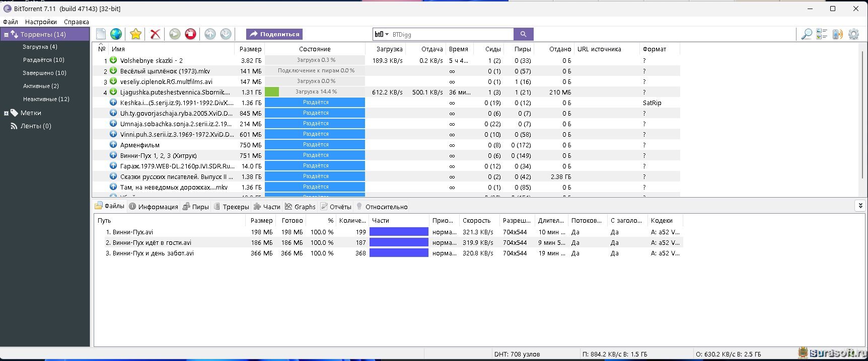Switch to the Трекеры tab
The width and height of the screenshot is (868, 361).
coord(231,207)
